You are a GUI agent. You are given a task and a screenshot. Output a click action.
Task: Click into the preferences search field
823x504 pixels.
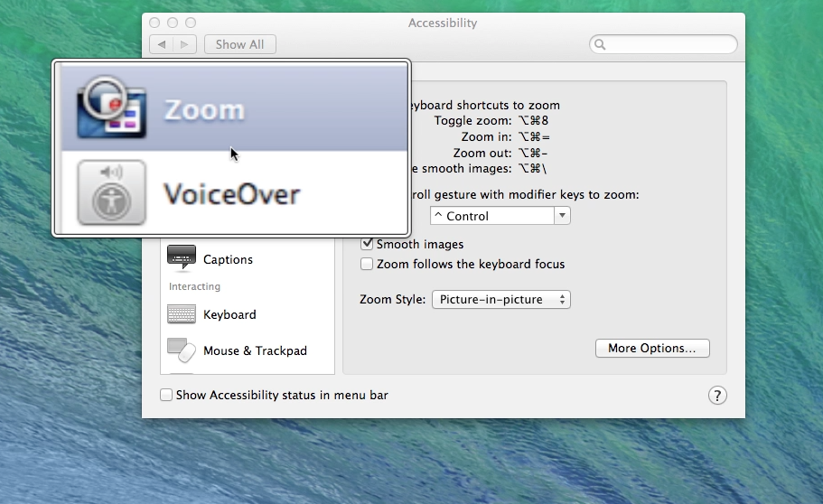663,44
